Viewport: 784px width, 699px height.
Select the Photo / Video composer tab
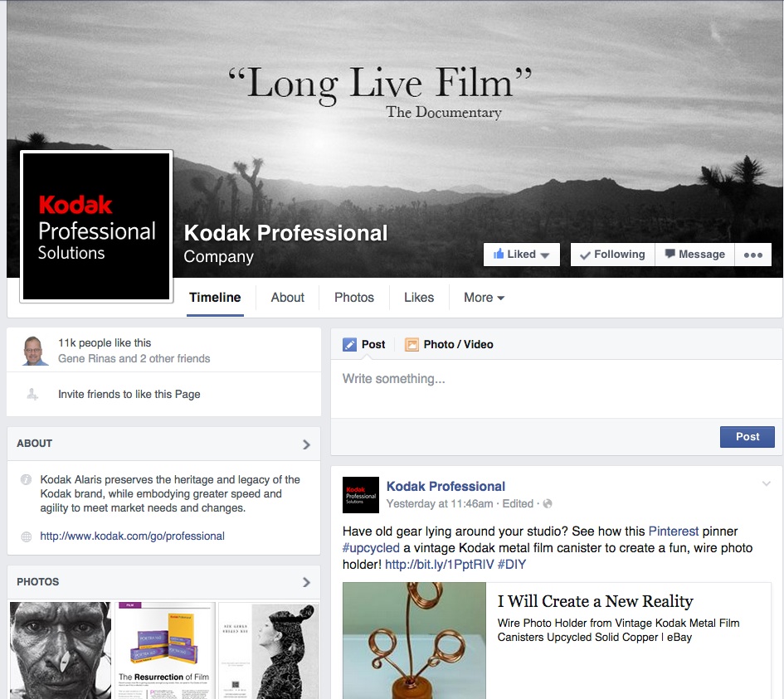coord(449,344)
